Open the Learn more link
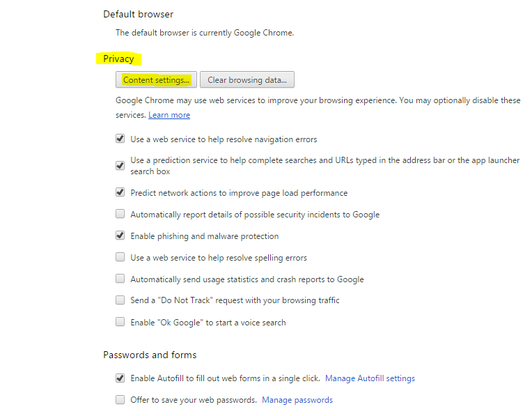532x416 pixels. click(169, 115)
